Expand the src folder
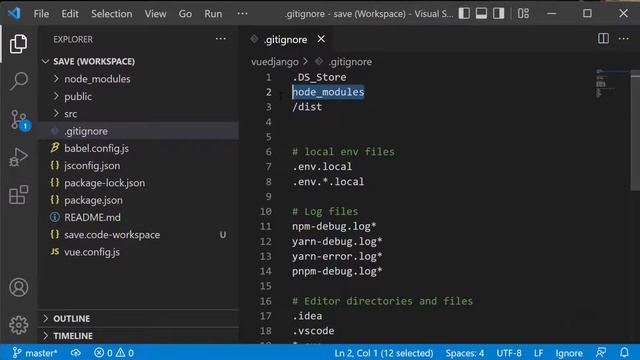 [139, 113]
